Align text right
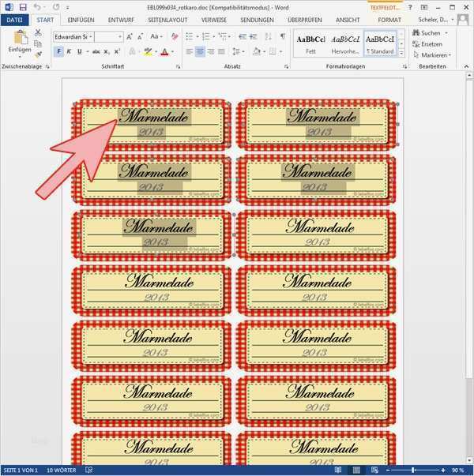This screenshot has height=476, width=474. point(211,52)
